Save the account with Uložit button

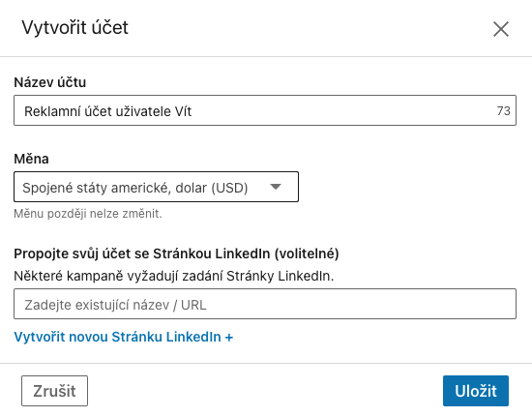tap(476, 391)
